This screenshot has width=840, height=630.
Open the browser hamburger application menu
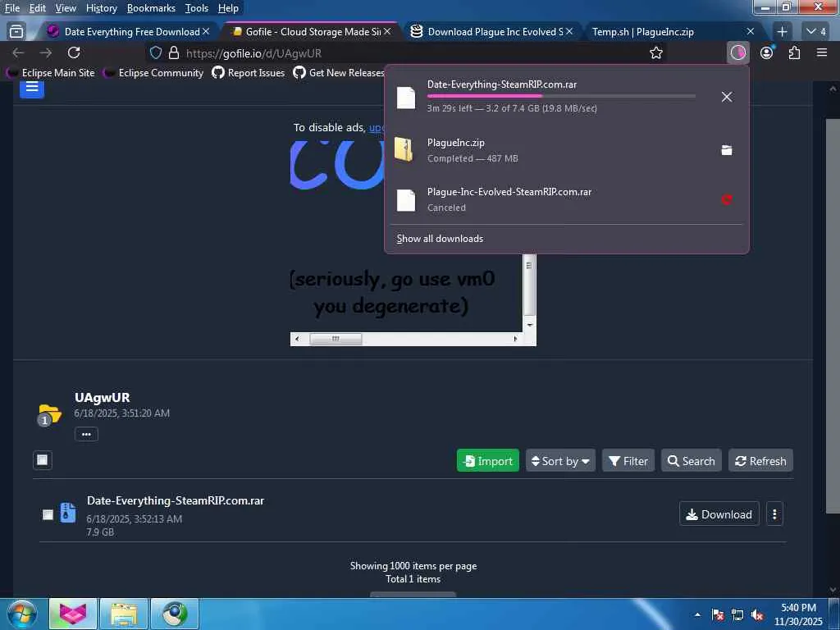822,52
